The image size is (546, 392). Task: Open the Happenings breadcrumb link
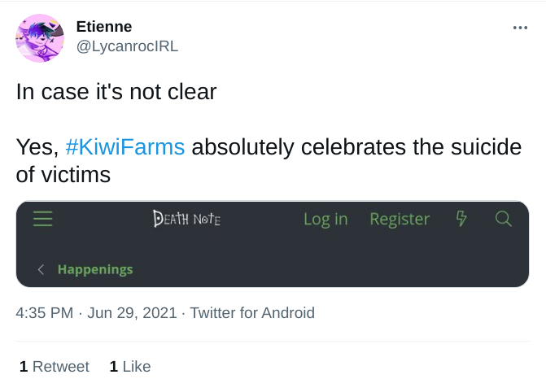coord(95,269)
